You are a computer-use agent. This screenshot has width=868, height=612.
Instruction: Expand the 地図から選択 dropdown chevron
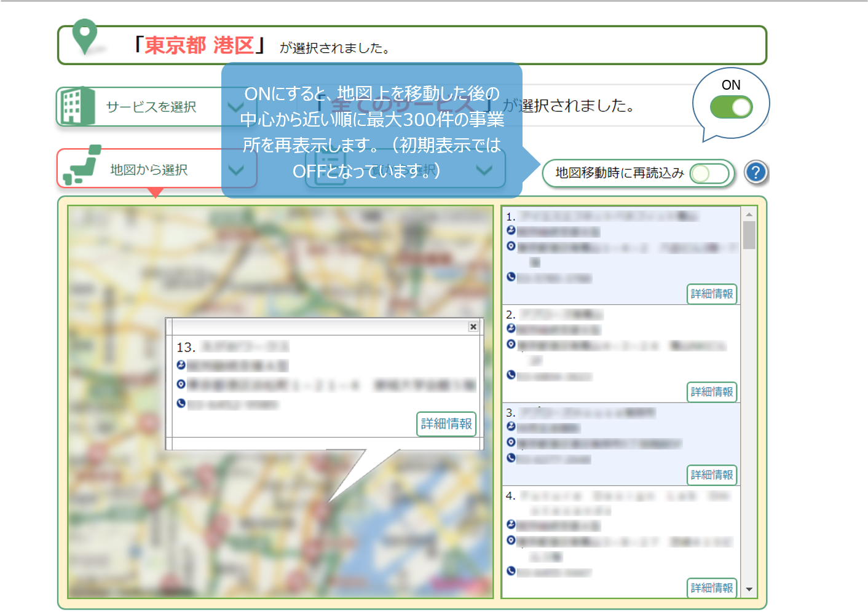click(237, 170)
